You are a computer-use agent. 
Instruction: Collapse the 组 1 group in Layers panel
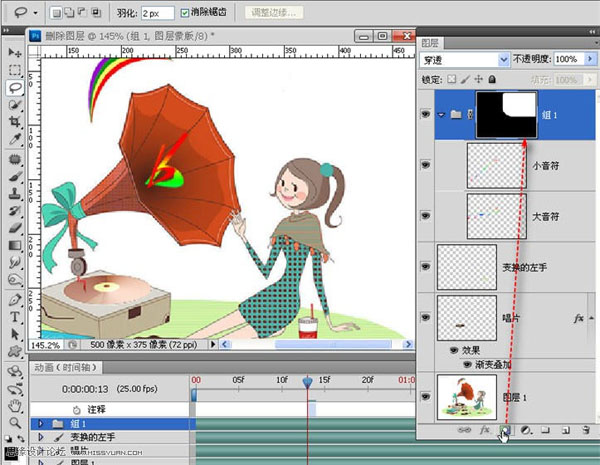(x=441, y=114)
